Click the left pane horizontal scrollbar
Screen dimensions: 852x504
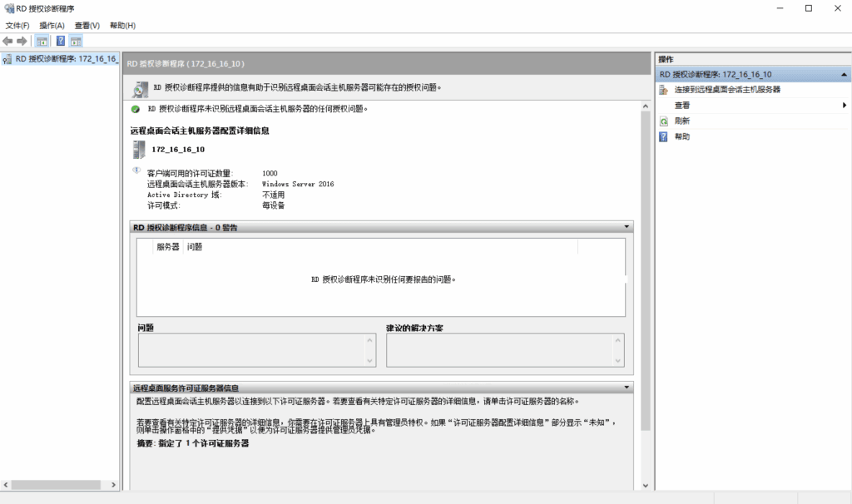[x=58, y=485]
